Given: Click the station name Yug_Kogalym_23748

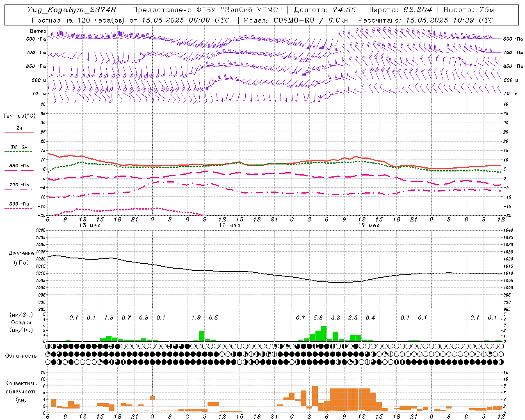Looking at the screenshot, I should coord(72,10).
